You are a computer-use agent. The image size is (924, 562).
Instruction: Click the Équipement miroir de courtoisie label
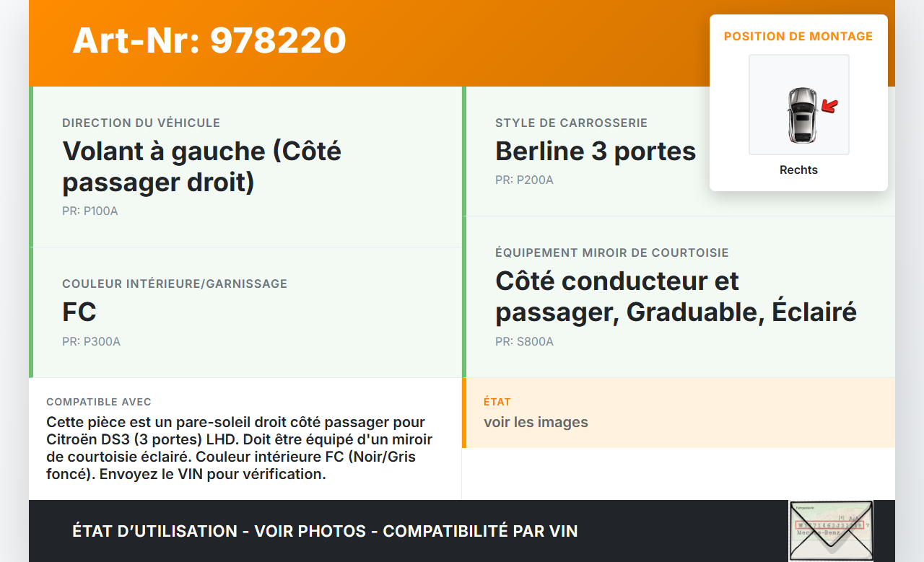612,253
